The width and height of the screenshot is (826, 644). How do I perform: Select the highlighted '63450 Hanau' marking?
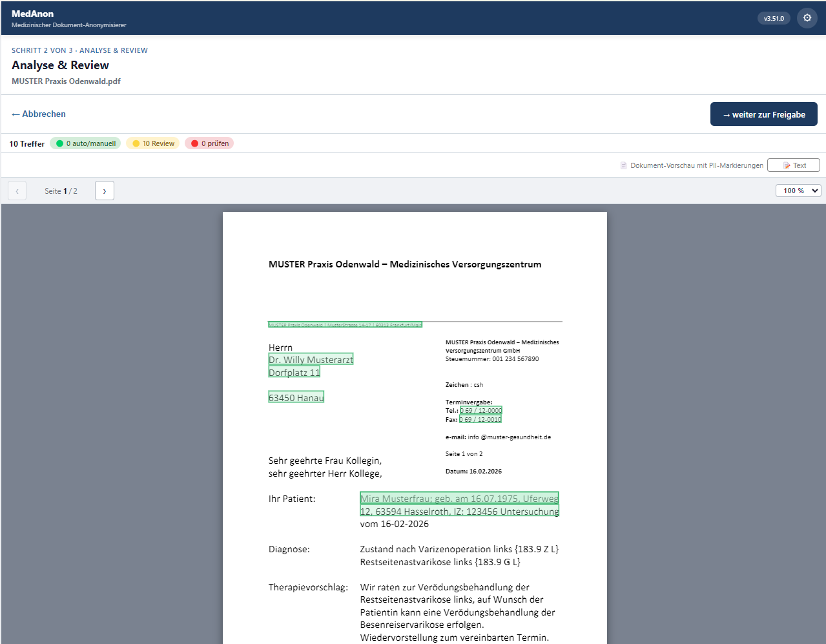(x=296, y=397)
